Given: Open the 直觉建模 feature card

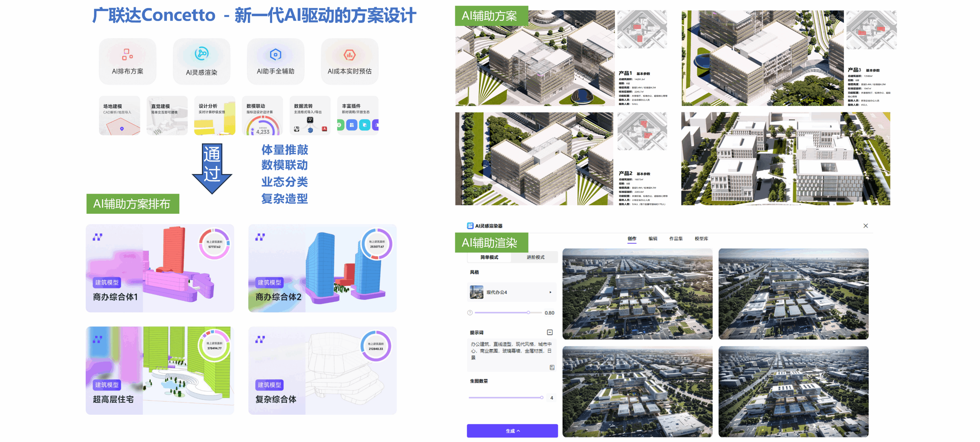Looking at the screenshot, I should click(167, 116).
